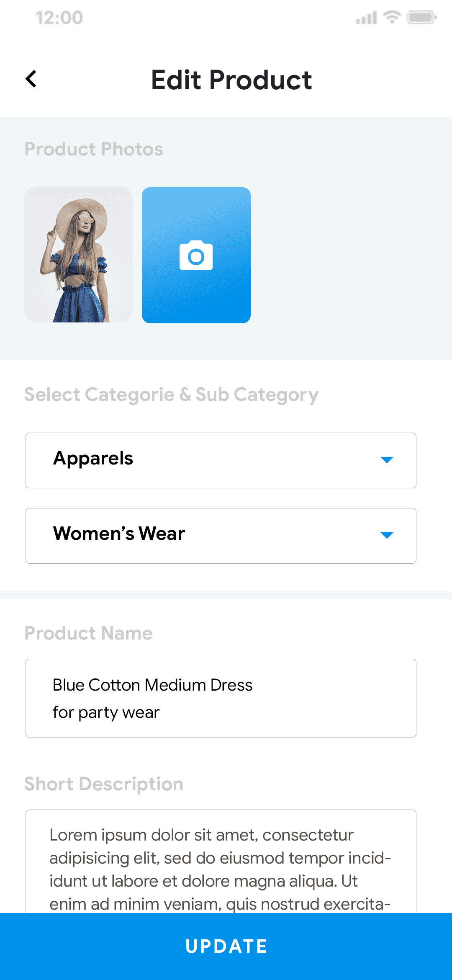Expand the Women's Wear sub category dropdown

click(221, 535)
